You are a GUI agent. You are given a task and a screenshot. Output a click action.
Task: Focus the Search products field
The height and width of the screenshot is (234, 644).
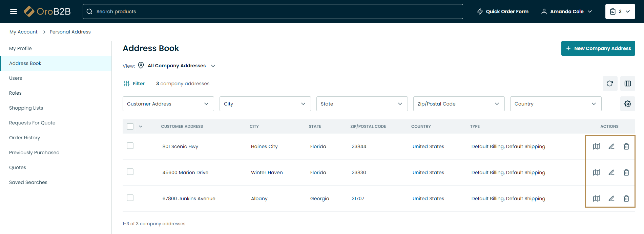tap(273, 11)
